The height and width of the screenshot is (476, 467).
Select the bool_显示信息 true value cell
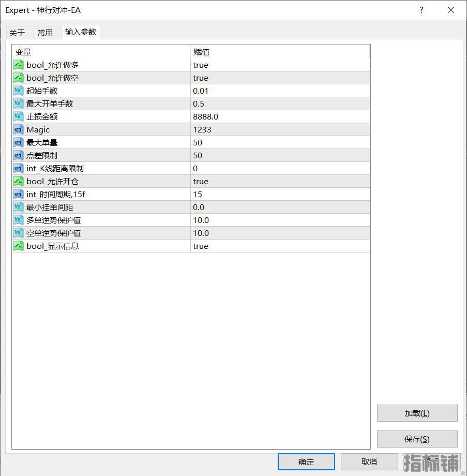[280, 246]
